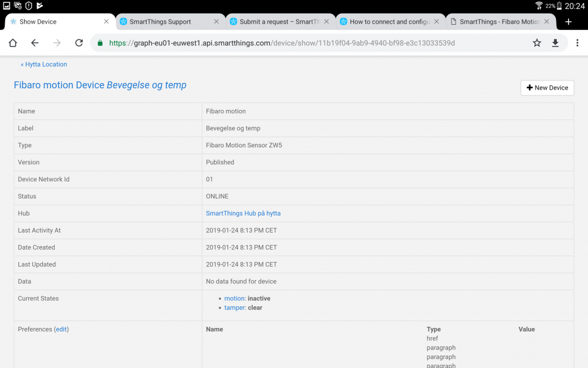
Task: Open the SmartThings - Fibaro Motion tab
Action: pyautogui.click(x=499, y=22)
